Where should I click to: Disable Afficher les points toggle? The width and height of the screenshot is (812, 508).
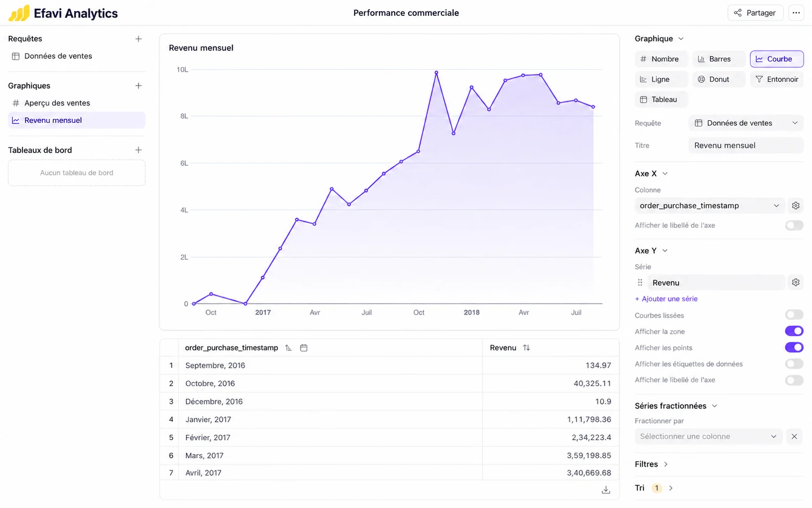(794, 348)
